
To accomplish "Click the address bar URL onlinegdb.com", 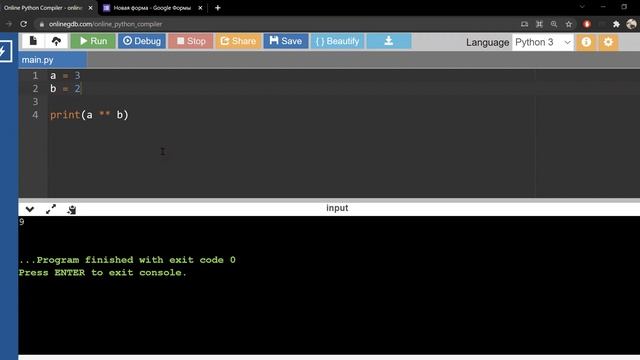I will [x=105, y=24].
